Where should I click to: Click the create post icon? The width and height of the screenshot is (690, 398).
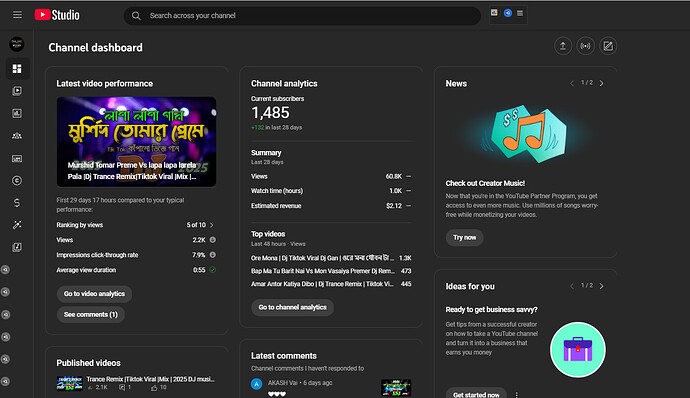click(608, 46)
